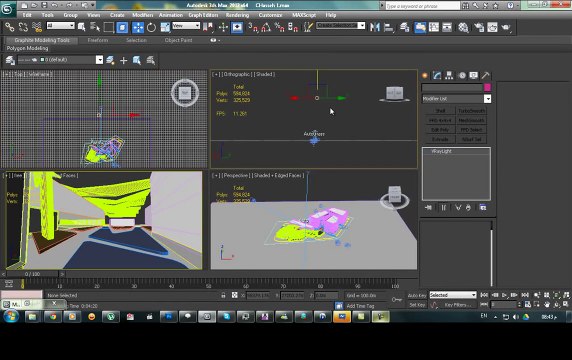Open the Modifiers menu

click(x=143, y=15)
